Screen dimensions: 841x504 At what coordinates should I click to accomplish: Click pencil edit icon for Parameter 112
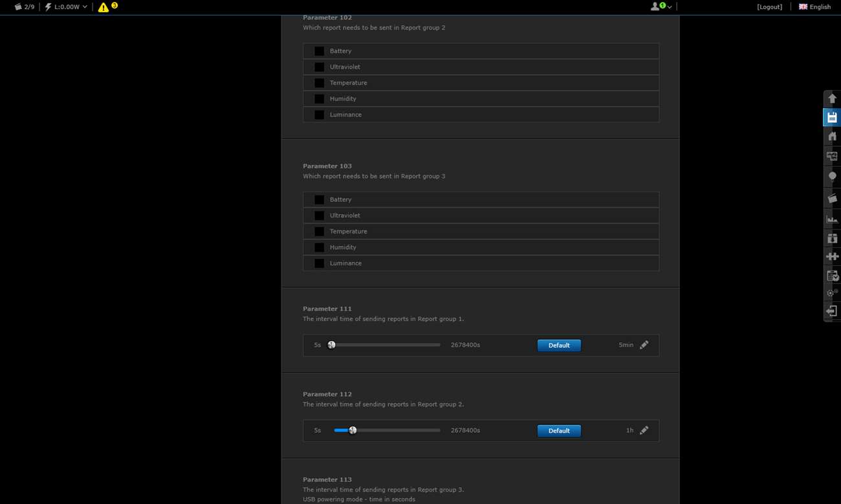point(644,431)
